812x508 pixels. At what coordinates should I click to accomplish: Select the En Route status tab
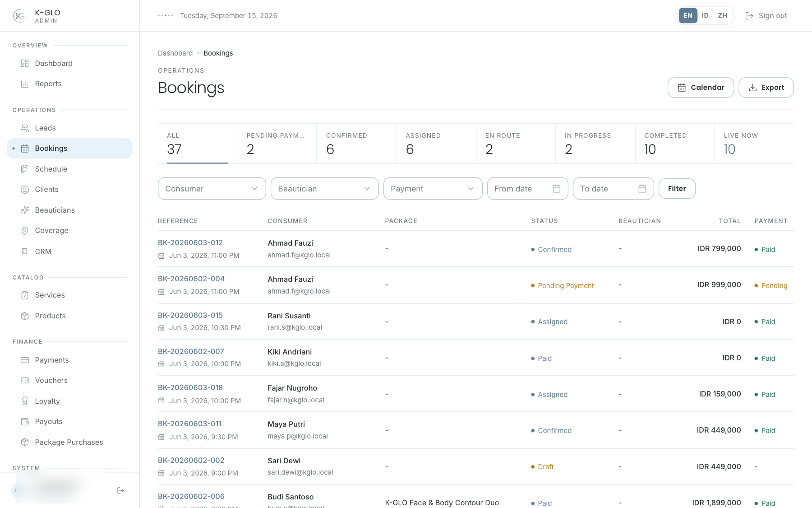(516, 144)
